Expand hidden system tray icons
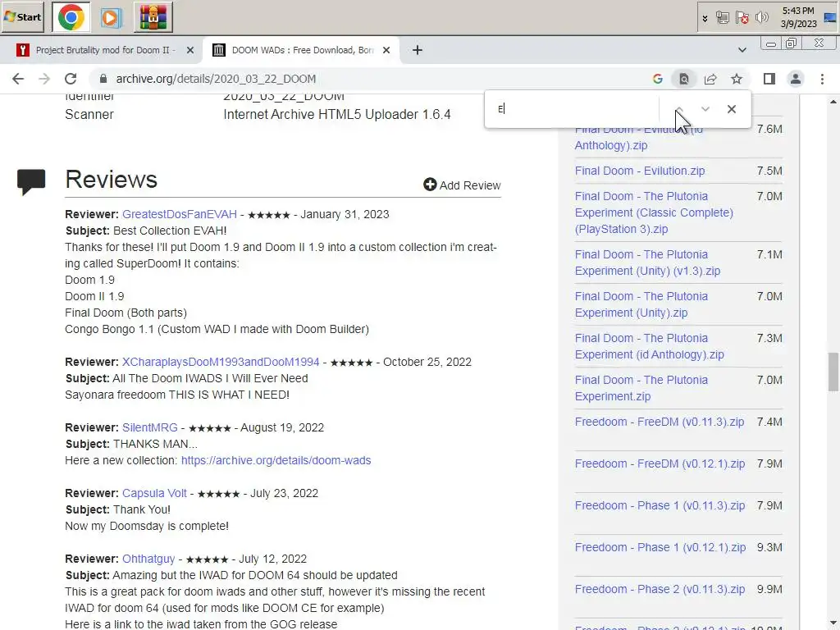Viewport: 840px width, 630px height. pyautogui.click(x=705, y=18)
